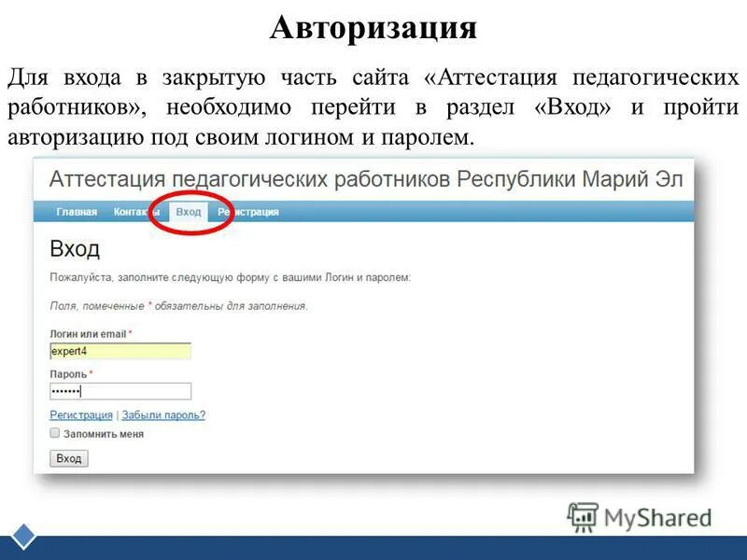Open the Регистрация tab in navigation
Image resolution: width=747 pixels, height=560 pixels.
click(248, 213)
